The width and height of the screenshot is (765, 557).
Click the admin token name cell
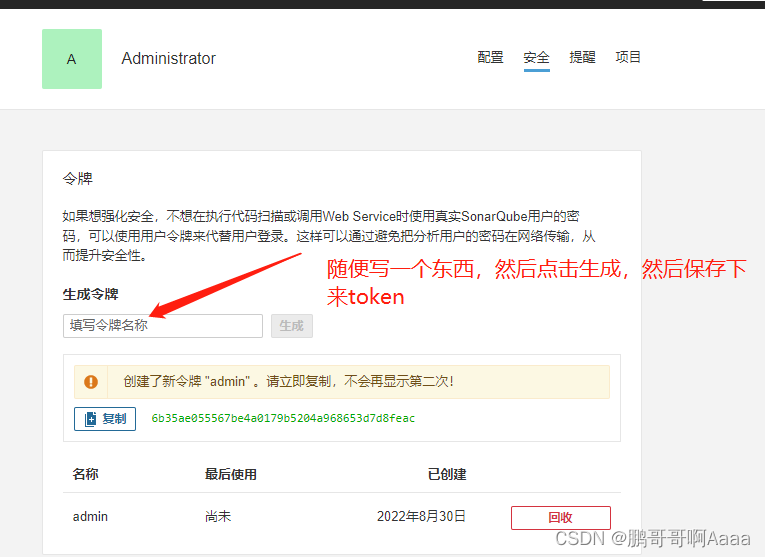[90, 517]
